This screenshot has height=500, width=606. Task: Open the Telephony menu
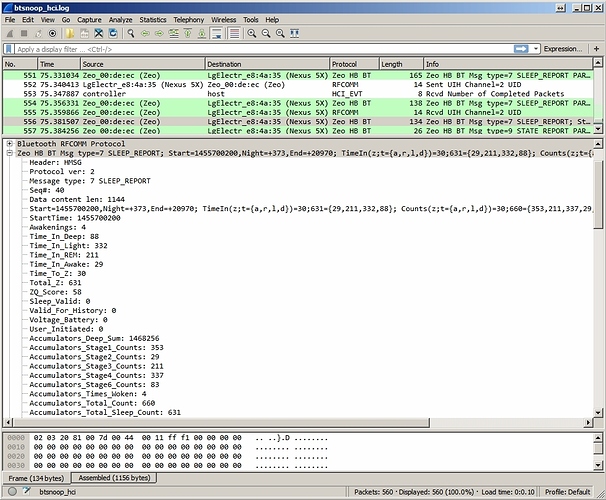(x=189, y=20)
